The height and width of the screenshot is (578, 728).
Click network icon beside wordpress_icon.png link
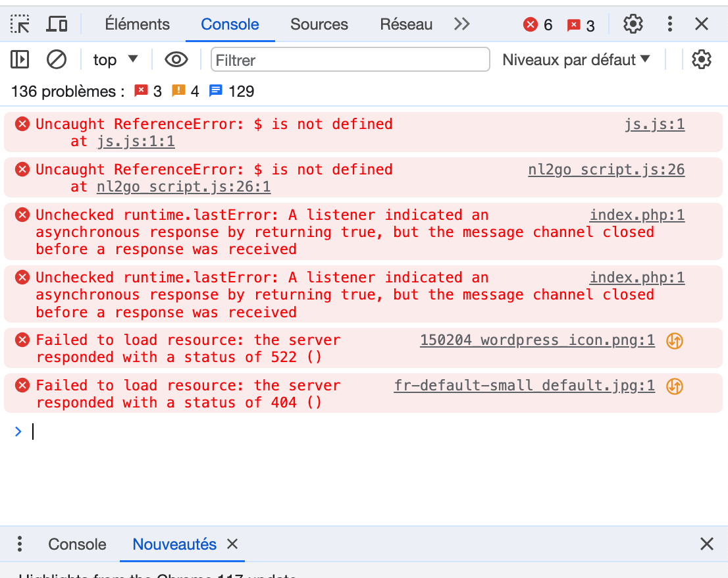tap(675, 341)
